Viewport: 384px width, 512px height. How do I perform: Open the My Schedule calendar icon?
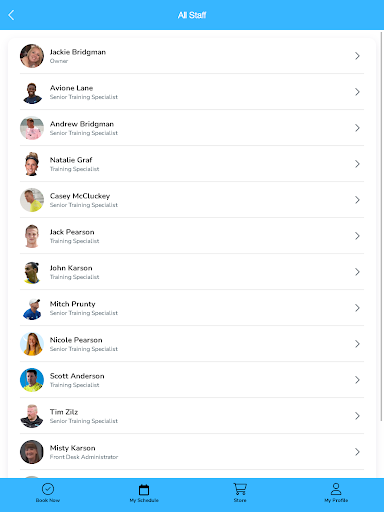(144, 490)
